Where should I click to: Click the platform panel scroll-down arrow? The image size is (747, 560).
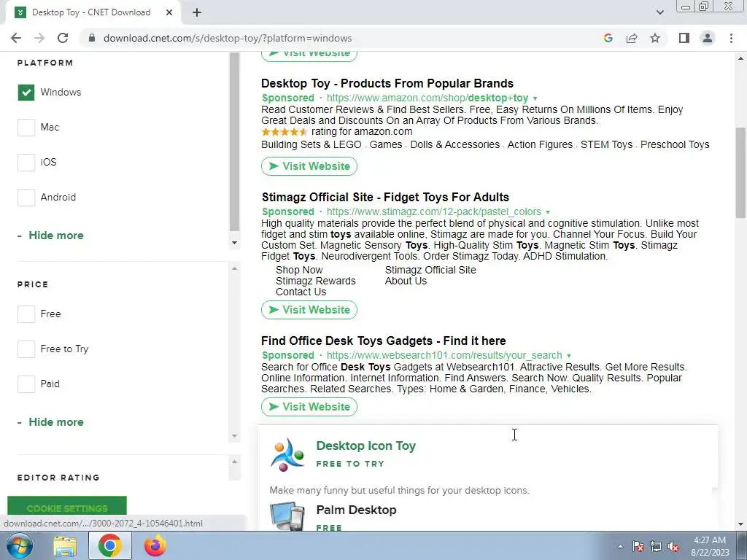pyautogui.click(x=234, y=243)
